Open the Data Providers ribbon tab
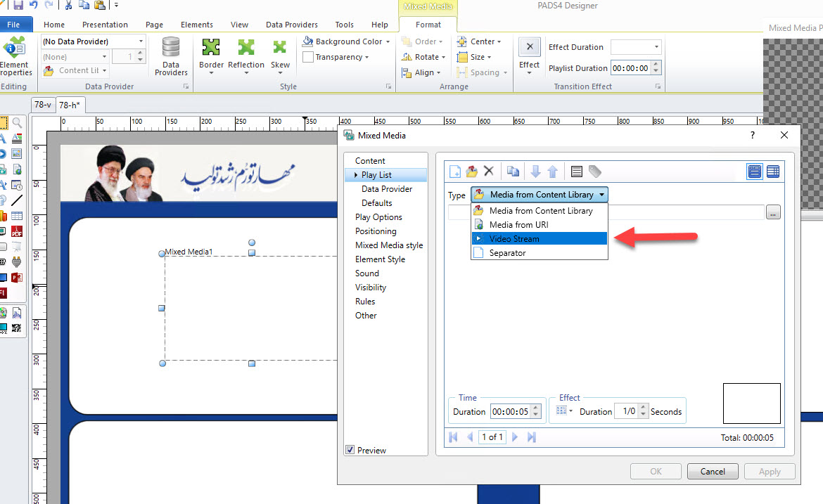Image resolution: width=823 pixels, height=504 pixels. (x=291, y=25)
